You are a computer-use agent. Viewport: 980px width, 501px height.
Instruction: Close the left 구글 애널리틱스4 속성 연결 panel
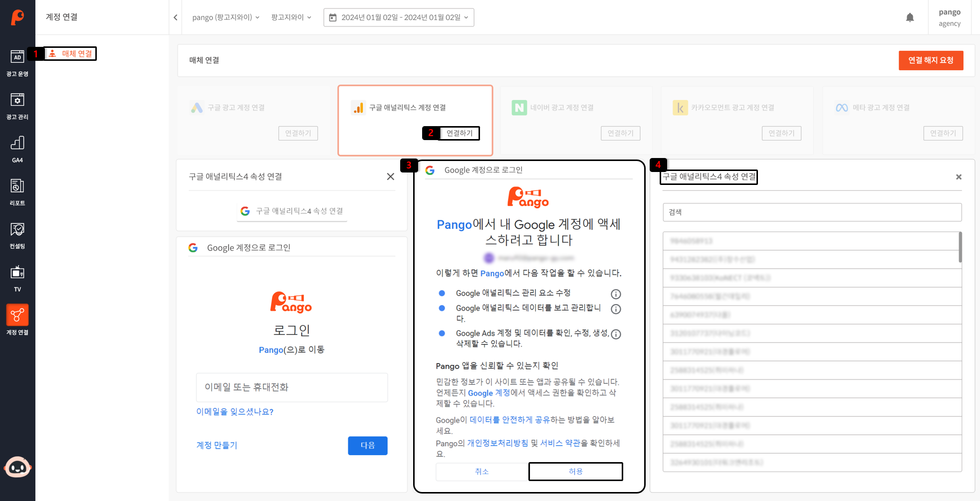pyautogui.click(x=391, y=176)
